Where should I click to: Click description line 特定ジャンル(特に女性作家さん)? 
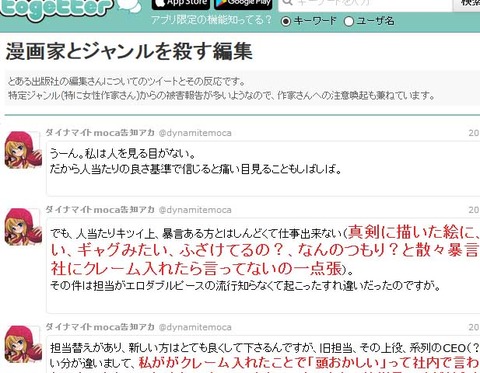221,96
